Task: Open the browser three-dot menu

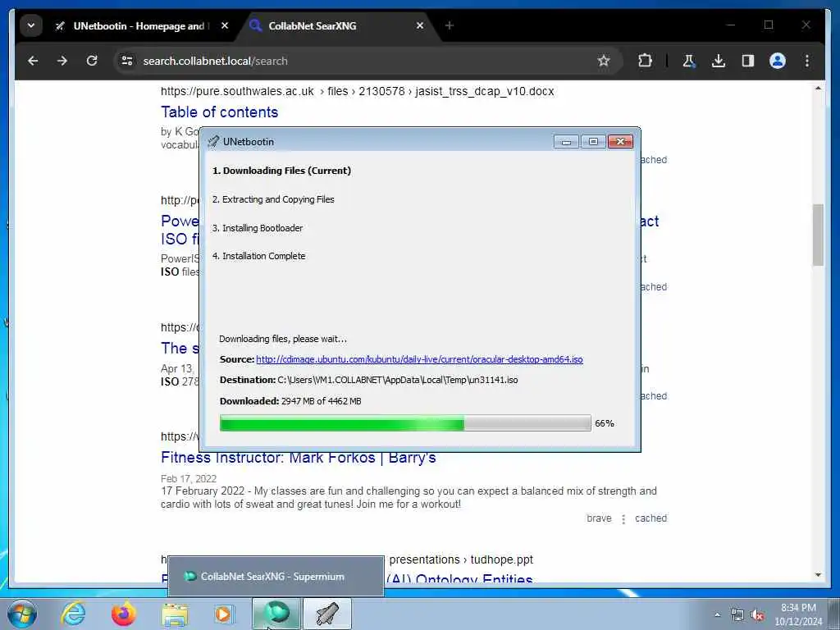Action: click(807, 61)
